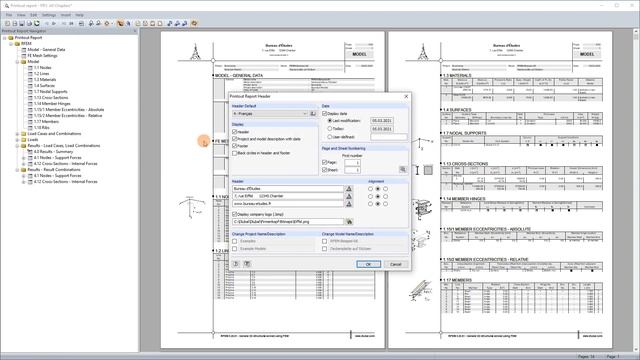
Task: Click the User-defined date input field
Action: pos(389,137)
